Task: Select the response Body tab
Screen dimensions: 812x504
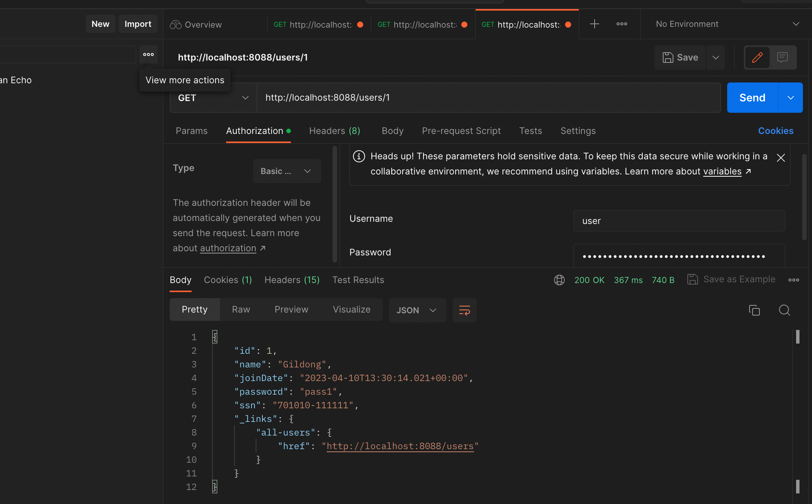Action: pyautogui.click(x=181, y=280)
